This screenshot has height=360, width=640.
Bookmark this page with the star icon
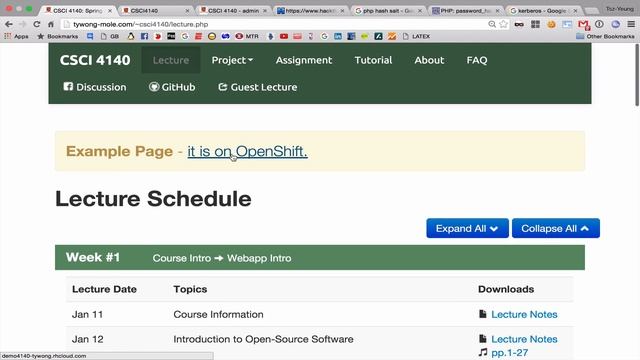tap(504, 24)
